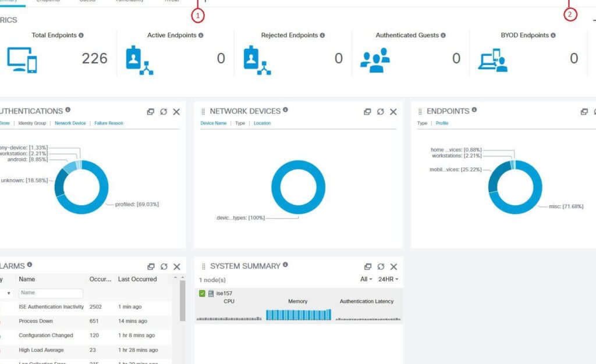
Task: Open the severity filter dropdown in Alarms
Action: [x=8, y=293]
